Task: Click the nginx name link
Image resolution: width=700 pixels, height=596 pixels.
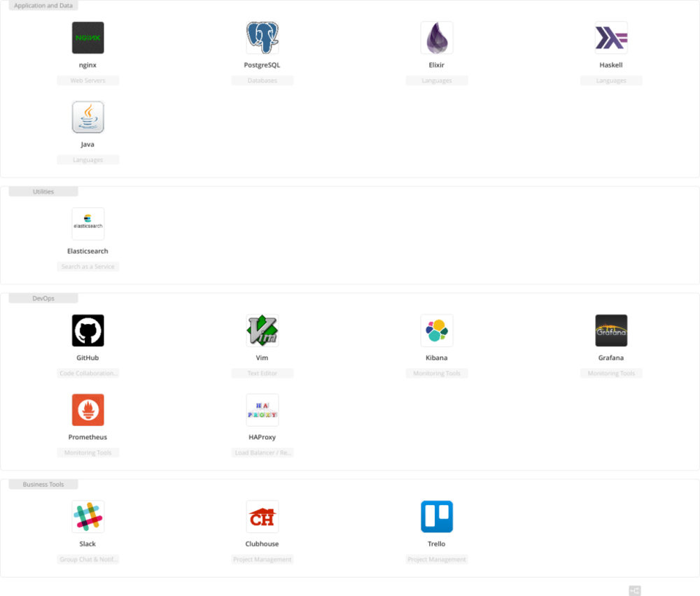Action: point(88,65)
